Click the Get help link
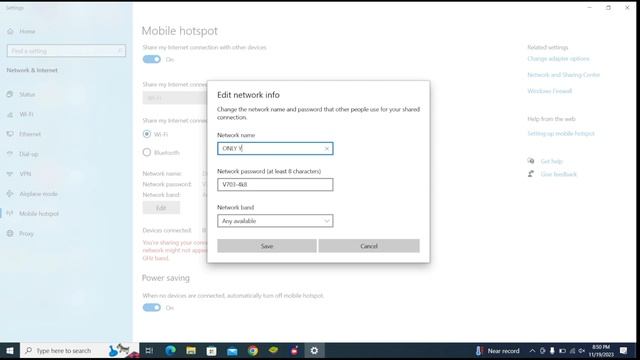Viewport: 640px width, 360px height. (551, 161)
